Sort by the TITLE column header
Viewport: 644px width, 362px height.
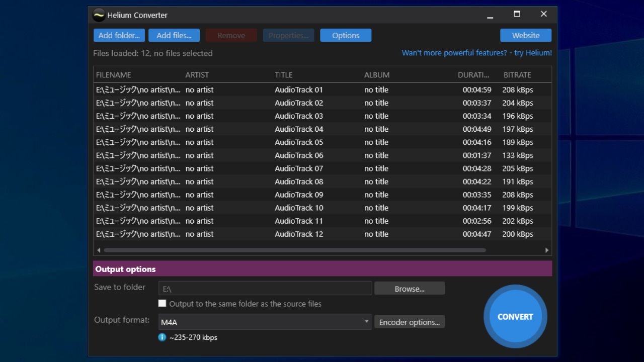click(283, 75)
